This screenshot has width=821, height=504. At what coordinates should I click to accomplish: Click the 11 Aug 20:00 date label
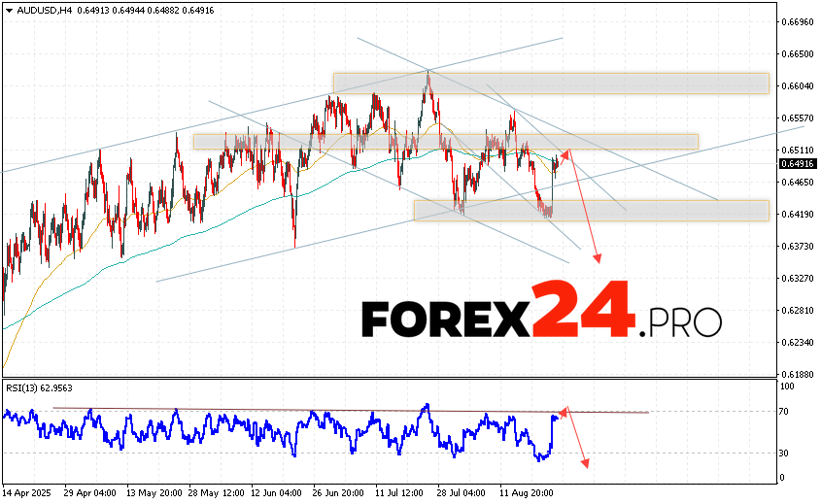point(525,492)
